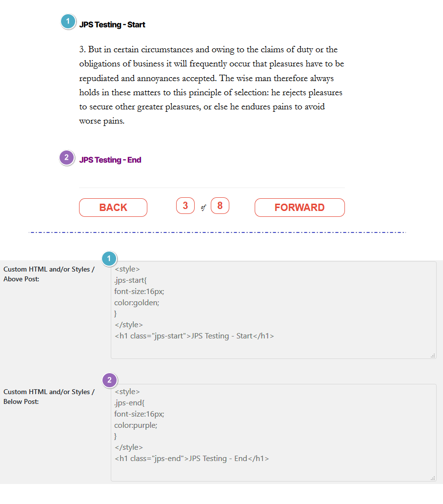Click the Custom HTML and/or Styles / Above Post label

pyautogui.click(x=49, y=274)
